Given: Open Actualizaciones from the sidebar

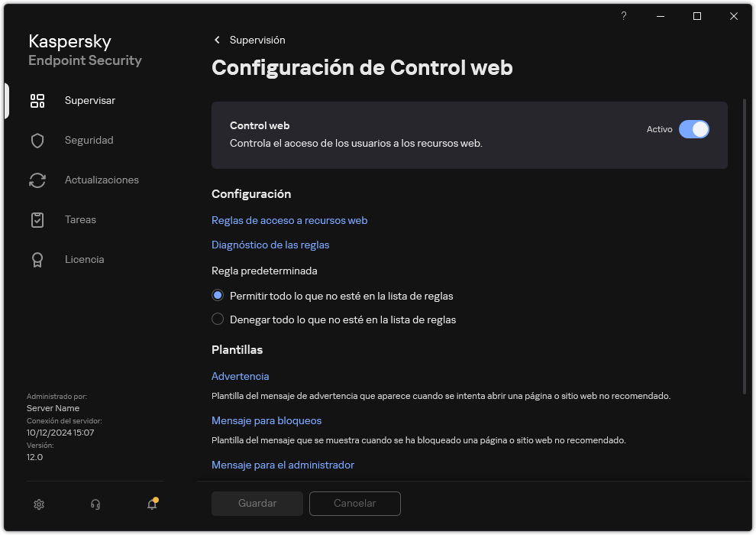Looking at the screenshot, I should [101, 180].
